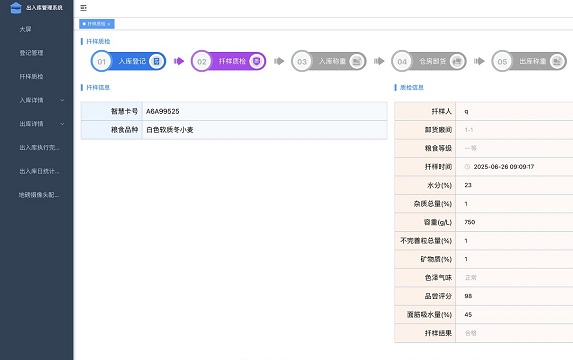
Task: Click step 05 出库称重
Action: (x=529, y=61)
